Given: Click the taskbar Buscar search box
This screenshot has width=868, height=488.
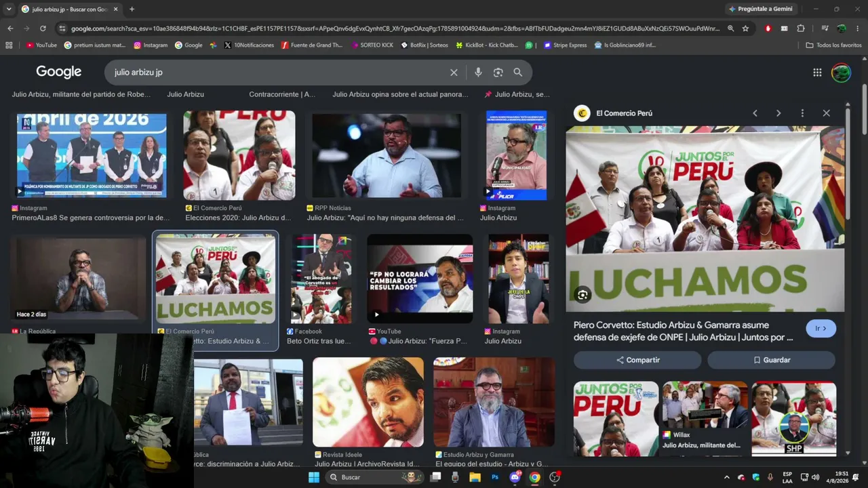Looking at the screenshot, I should click(374, 477).
